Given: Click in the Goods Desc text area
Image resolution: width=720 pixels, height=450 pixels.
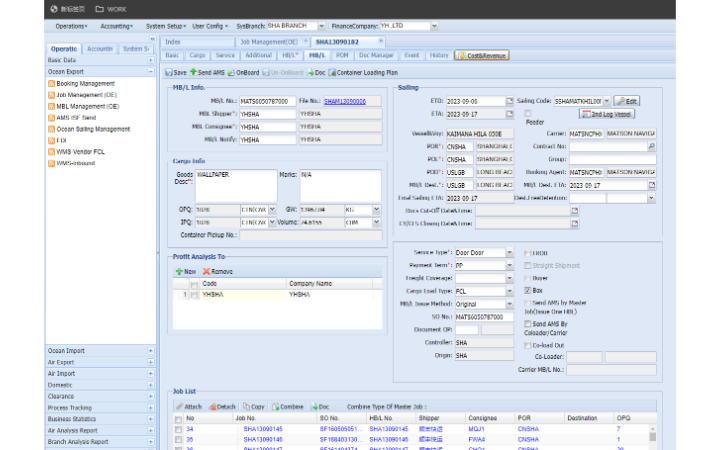Looking at the screenshot, I should [x=236, y=186].
